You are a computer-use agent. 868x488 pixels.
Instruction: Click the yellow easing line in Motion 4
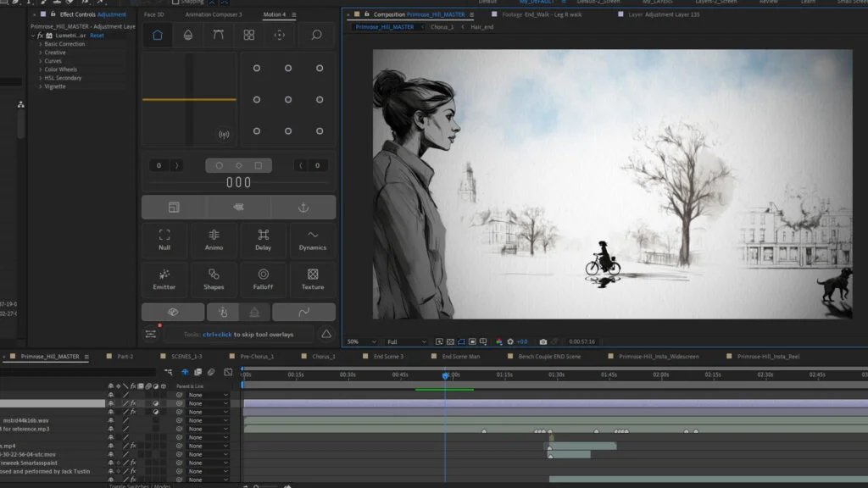189,100
